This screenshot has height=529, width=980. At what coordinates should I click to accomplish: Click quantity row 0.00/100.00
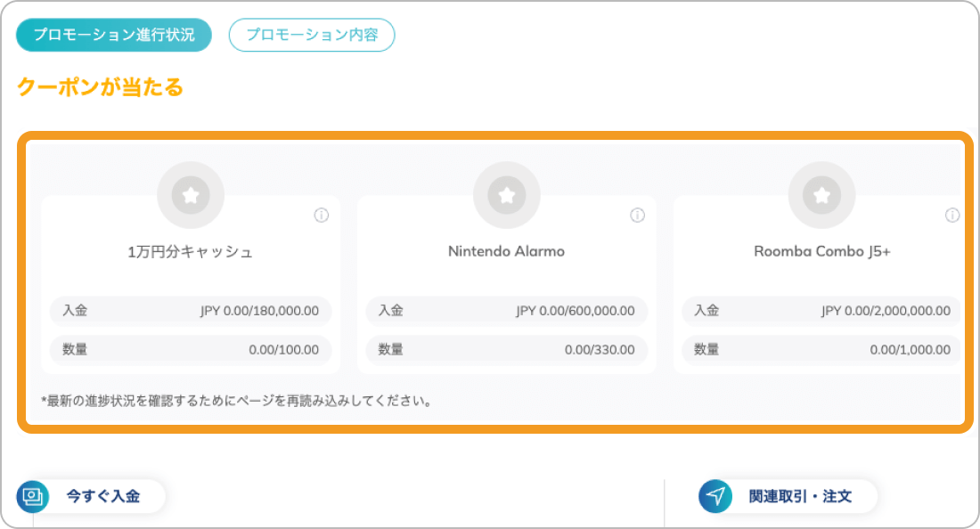point(191,350)
